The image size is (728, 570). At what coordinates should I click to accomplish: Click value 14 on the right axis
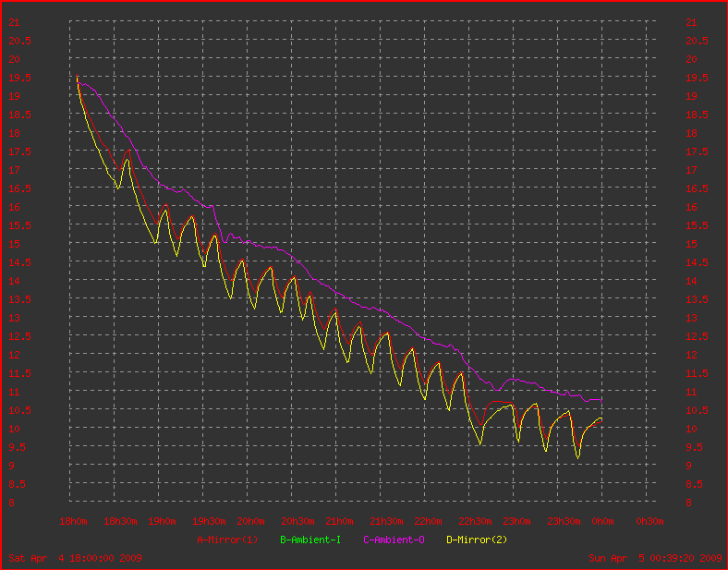tap(691, 281)
